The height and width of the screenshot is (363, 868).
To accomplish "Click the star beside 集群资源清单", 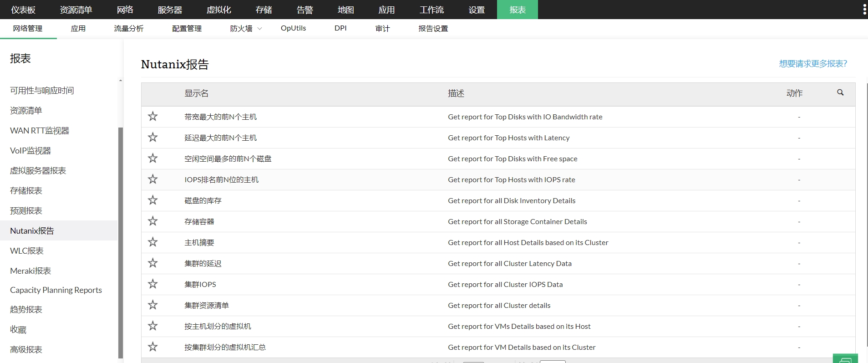I will coord(153,305).
